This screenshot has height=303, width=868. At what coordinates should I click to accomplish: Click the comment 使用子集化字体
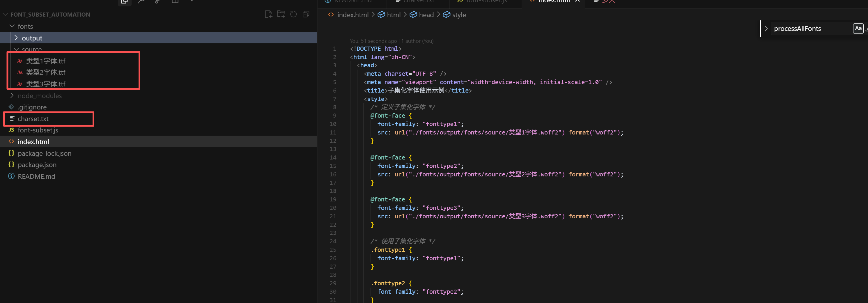click(403, 241)
